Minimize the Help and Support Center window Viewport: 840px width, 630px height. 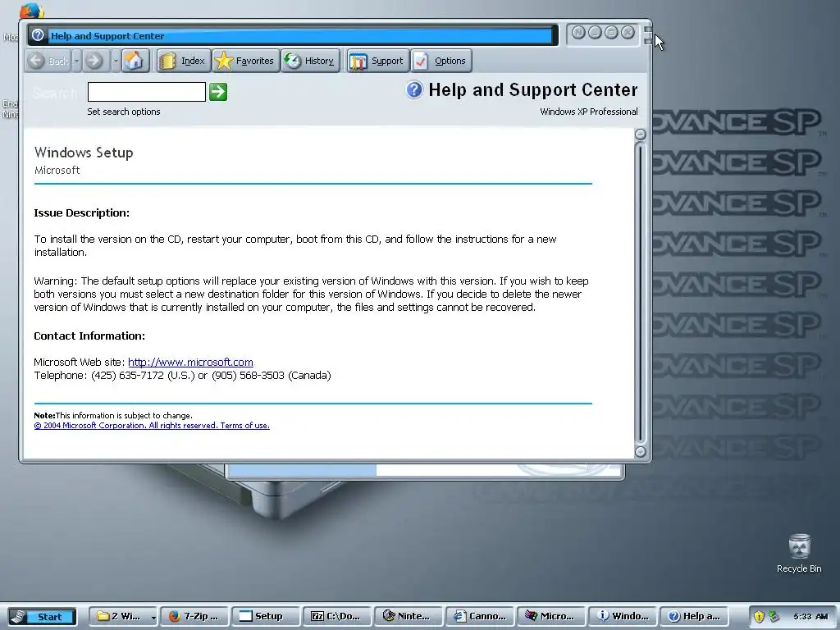point(595,33)
